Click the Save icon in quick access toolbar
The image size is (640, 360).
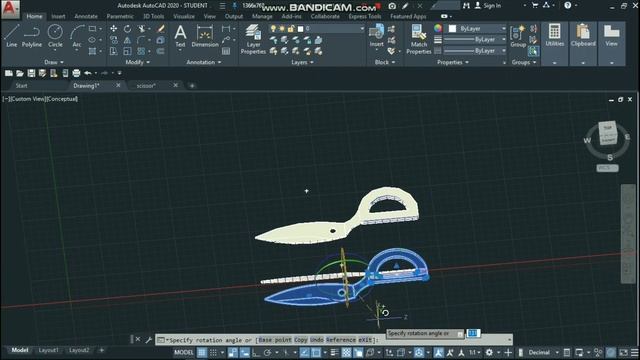pyautogui.click(x=31, y=73)
